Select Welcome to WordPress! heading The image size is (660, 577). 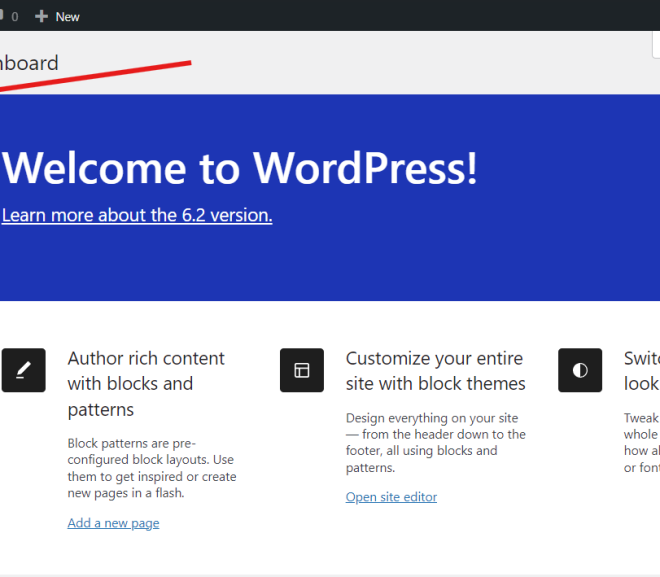[240, 168]
